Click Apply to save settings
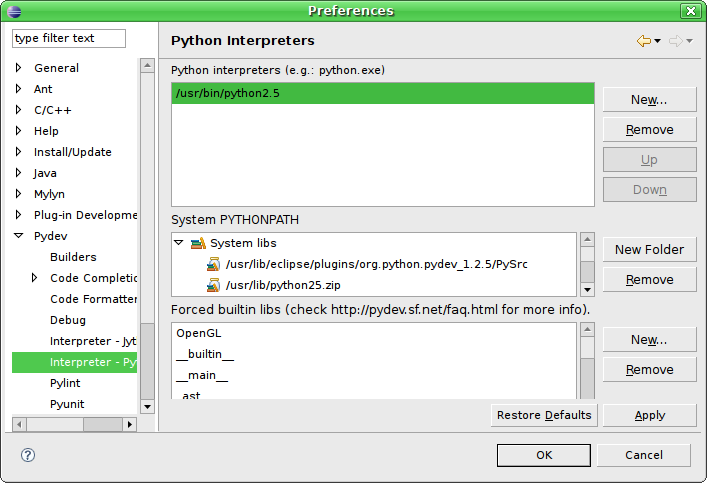The image size is (707, 483). pyautogui.click(x=650, y=415)
